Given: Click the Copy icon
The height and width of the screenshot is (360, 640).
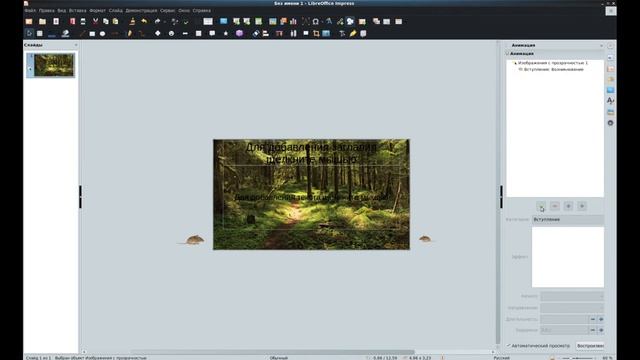Looking at the screenshot, I should click(106, 21).
